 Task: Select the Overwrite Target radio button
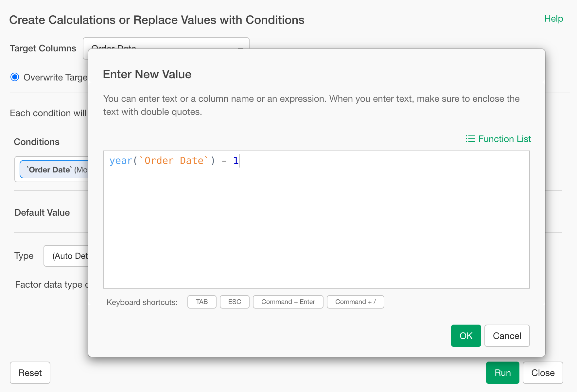(x=15, y=77)
